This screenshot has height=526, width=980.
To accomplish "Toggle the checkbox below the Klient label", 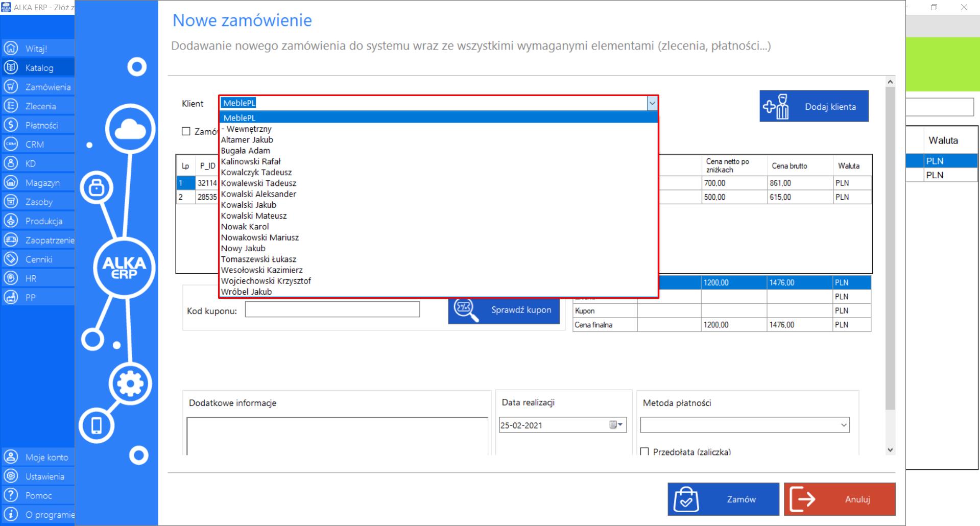I will pyautogui.click(x=186, y=131).
